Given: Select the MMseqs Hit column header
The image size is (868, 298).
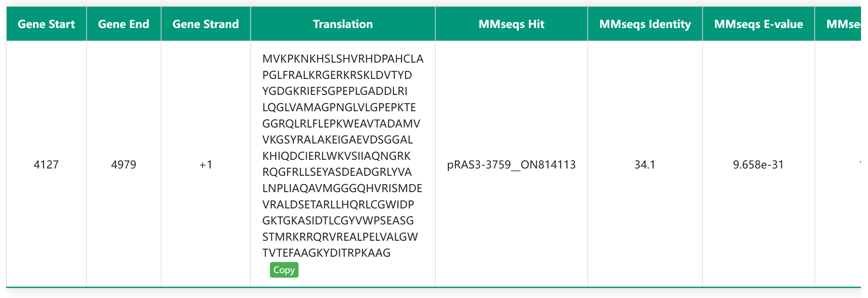Looking at the screenshot, I should click(x=511, y=24).
